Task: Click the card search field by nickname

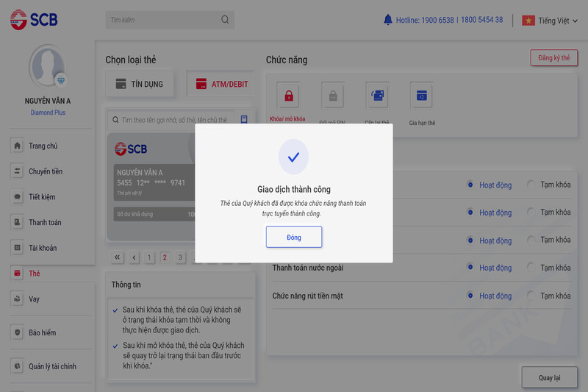Action: pyautogui.click(x=171, y=120)
